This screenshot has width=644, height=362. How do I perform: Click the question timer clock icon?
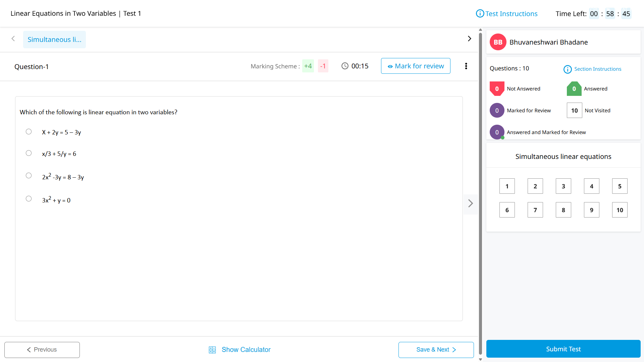coord(345,66)
